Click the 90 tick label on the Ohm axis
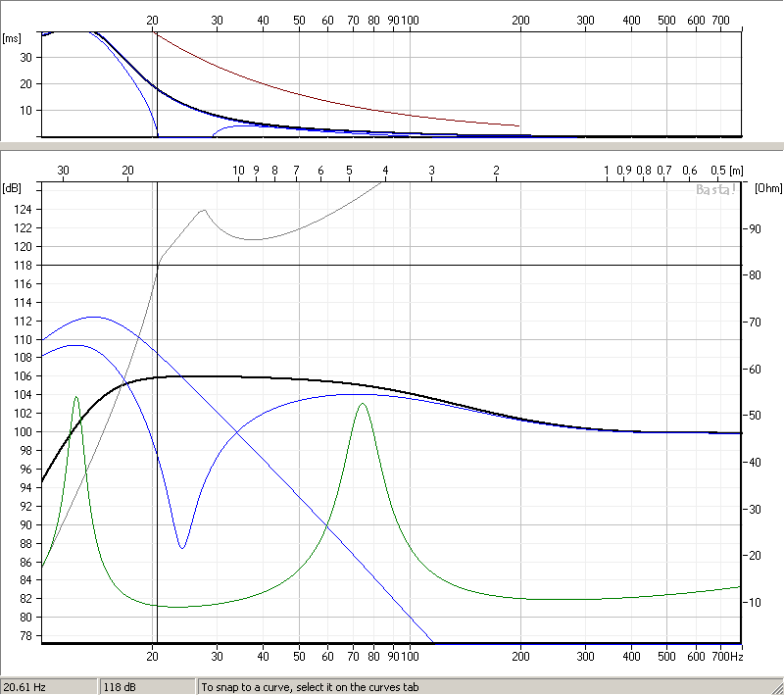The image size is (784, 695). pos(756,228)
